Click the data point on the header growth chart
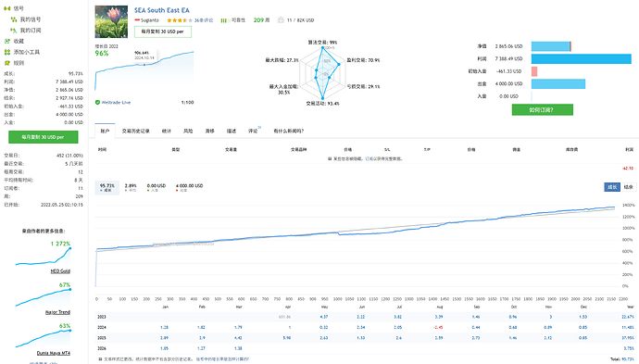This screenshot has width=639, height=364. tap(144, 65)
